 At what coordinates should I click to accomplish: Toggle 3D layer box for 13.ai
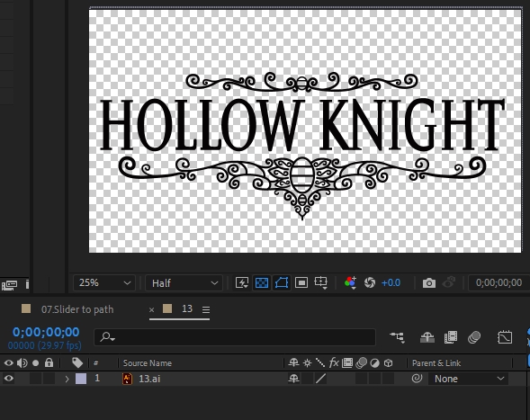coord(389,379)
